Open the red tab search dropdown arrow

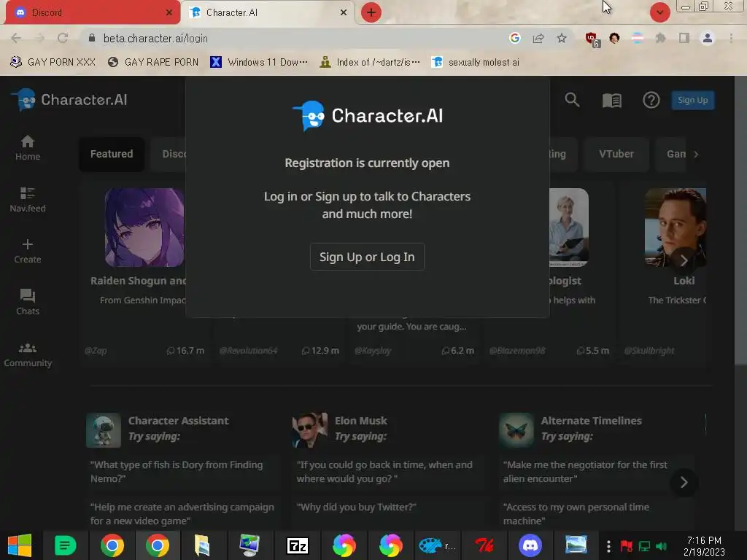659,12
